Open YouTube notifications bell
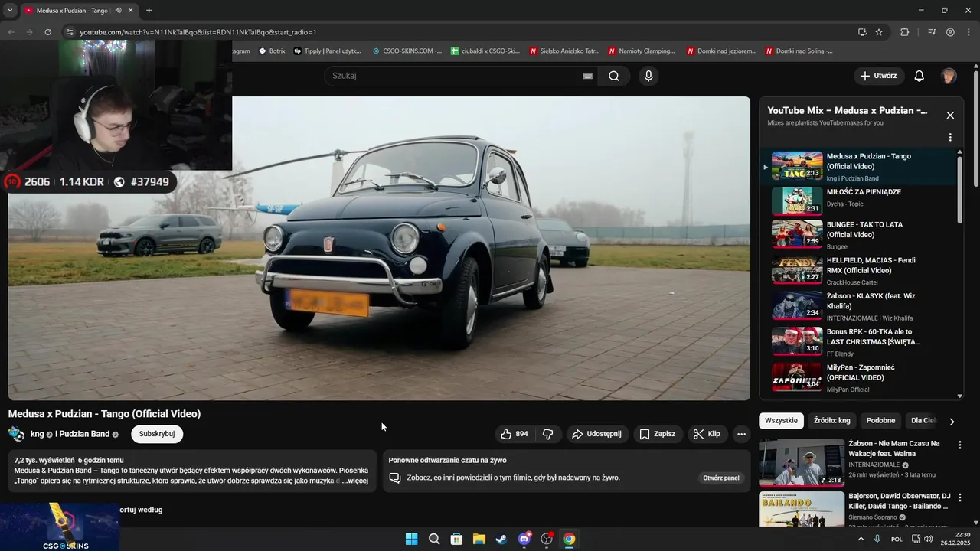Viewport: 980px width, 551px height. tap(920, 76)
